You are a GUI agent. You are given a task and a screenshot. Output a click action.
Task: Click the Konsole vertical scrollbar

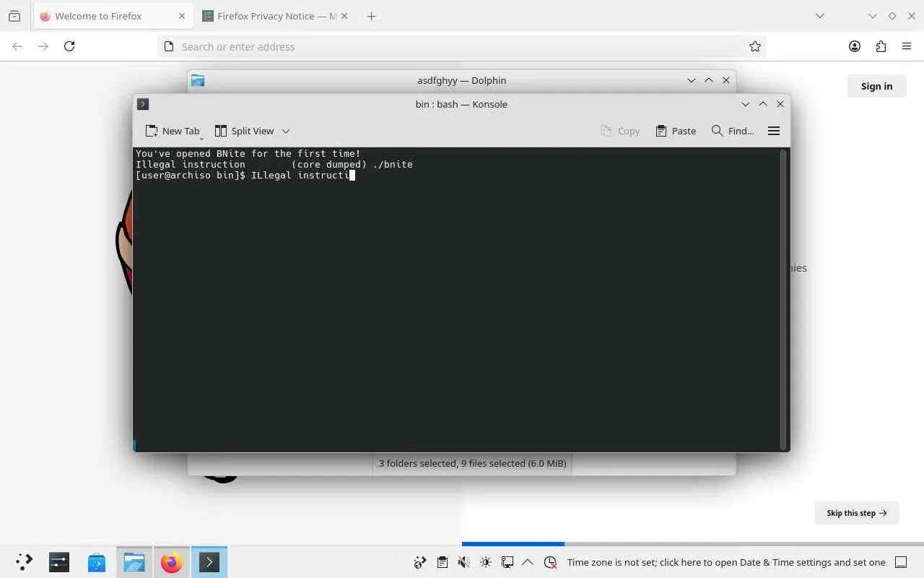pos(783,300)
